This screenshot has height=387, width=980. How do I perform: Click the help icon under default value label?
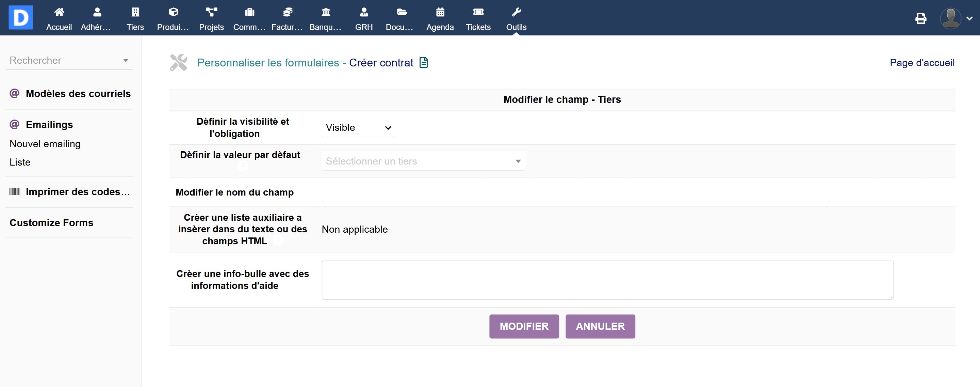point(242,166)
